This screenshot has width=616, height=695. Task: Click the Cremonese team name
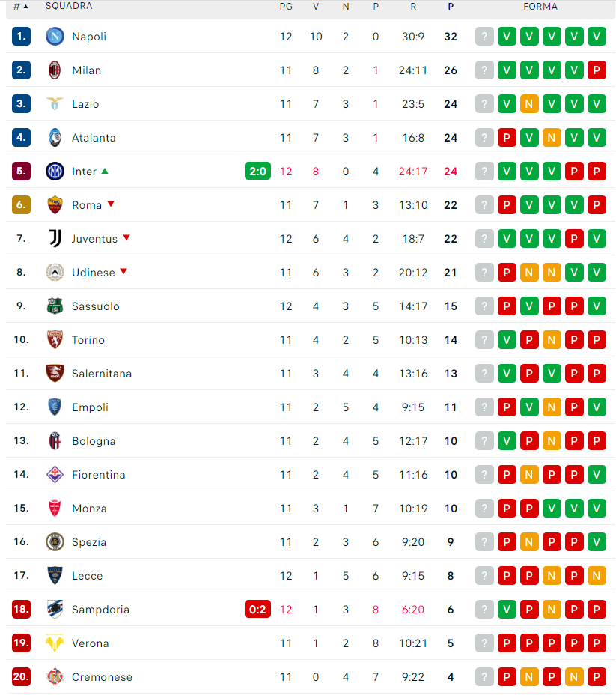[x=102, y=676]
